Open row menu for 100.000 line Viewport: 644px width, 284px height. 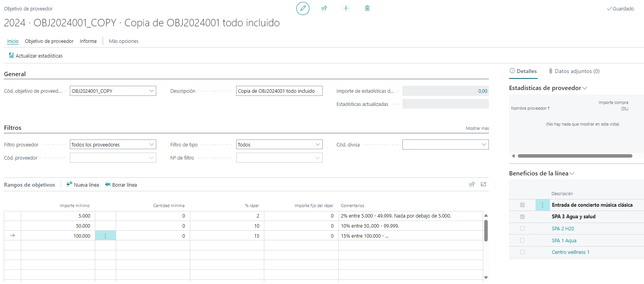pyautogui.click(x=105, y=236)
